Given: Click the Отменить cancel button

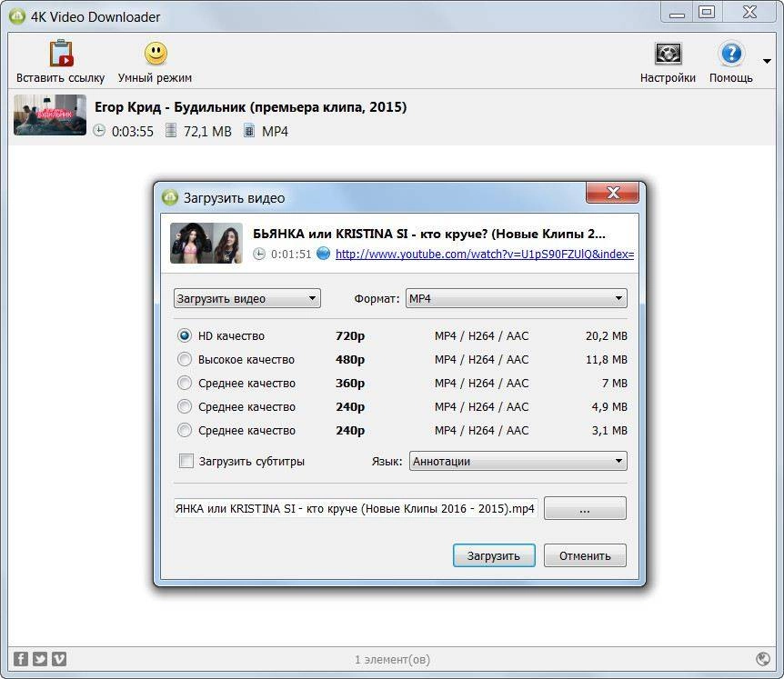Looking at the screenshot, I should click(585, 555).
